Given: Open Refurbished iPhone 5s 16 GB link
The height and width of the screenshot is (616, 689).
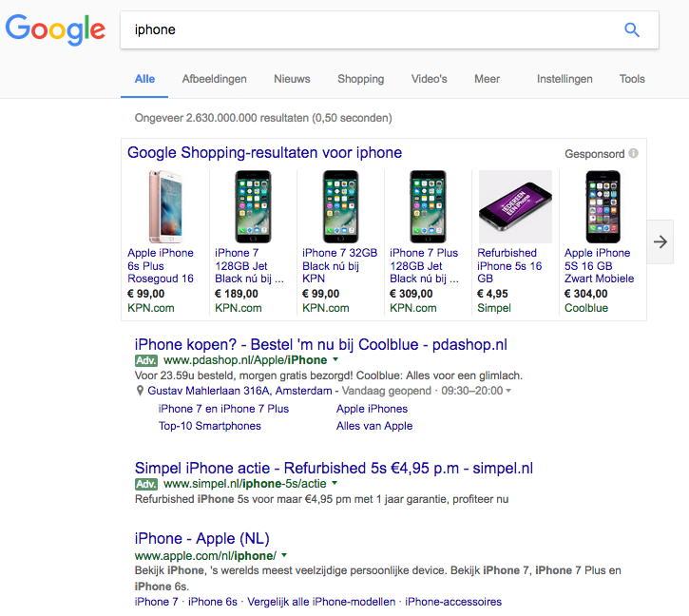Looking at the screenshot, I should tap(509, 265).
